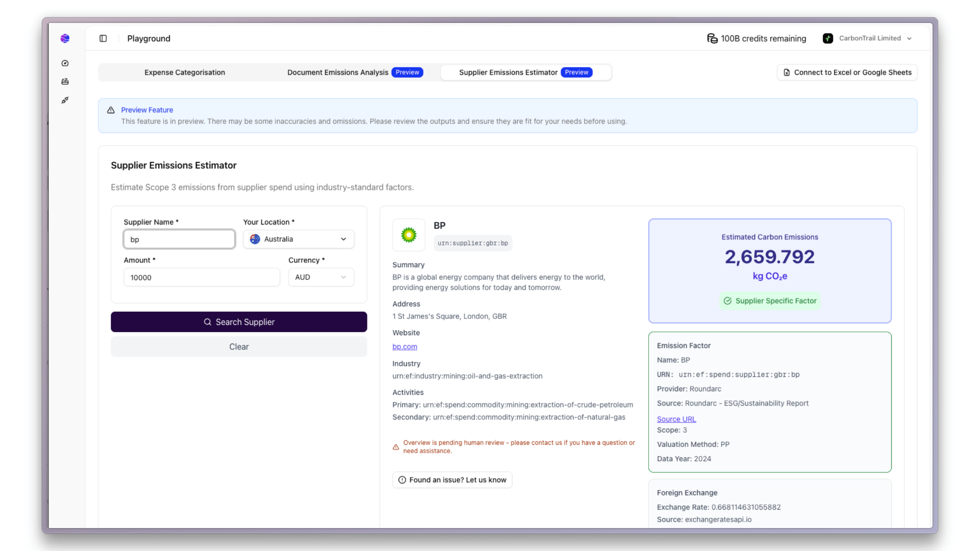Click the rocket icon in sidebar

coord(65,100)
